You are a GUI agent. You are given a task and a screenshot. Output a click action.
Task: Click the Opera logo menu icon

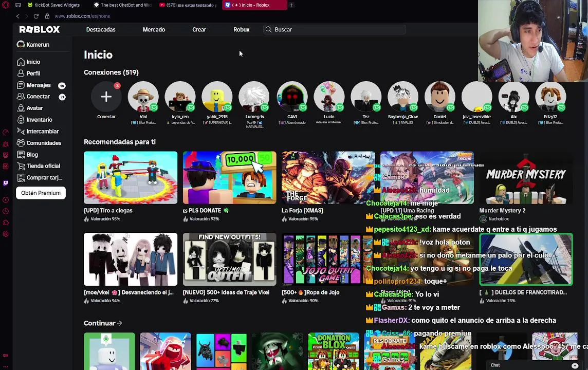pos(6,5)
